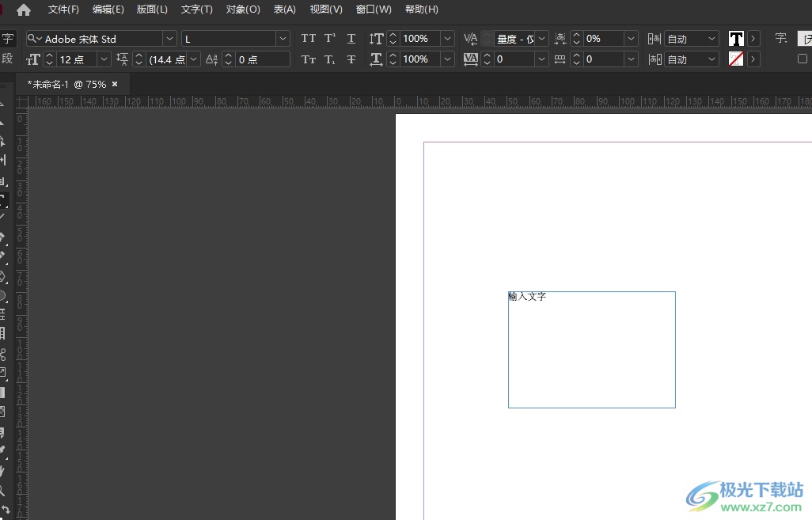
Task: Switch to character (字) formatting controls
Action: pyautogui.click(x=7, y=38)
